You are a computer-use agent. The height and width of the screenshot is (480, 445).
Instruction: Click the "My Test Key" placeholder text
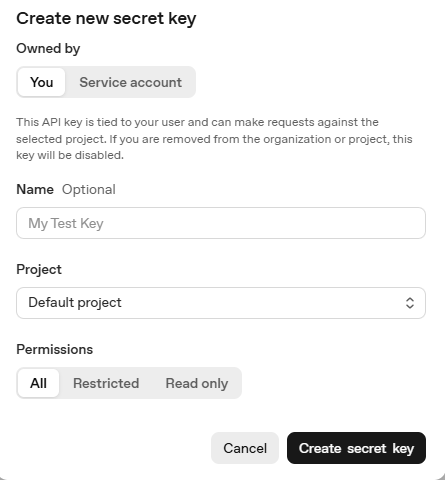pos(66,223)
